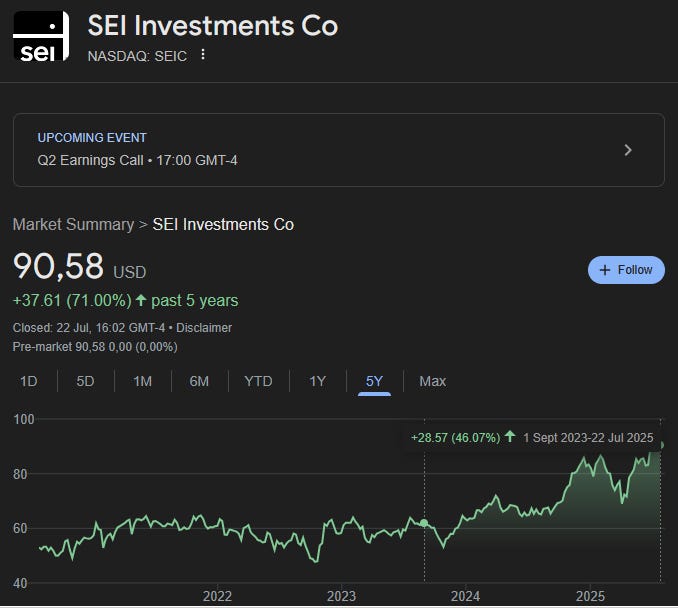This screenshot has height=608, width=678.
Task: Select the 1M time range
Action: click(x=142, y=381)
